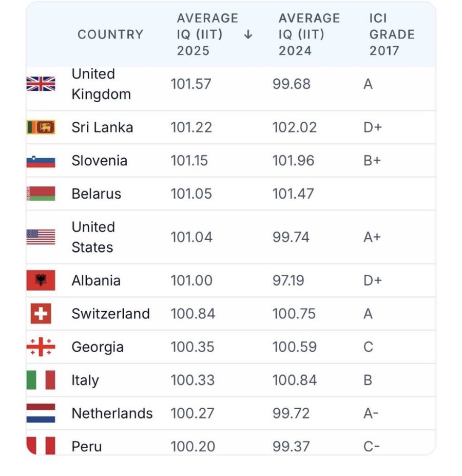
Task: Click the Sri Lanka flag icon
Action: (41, 127)
